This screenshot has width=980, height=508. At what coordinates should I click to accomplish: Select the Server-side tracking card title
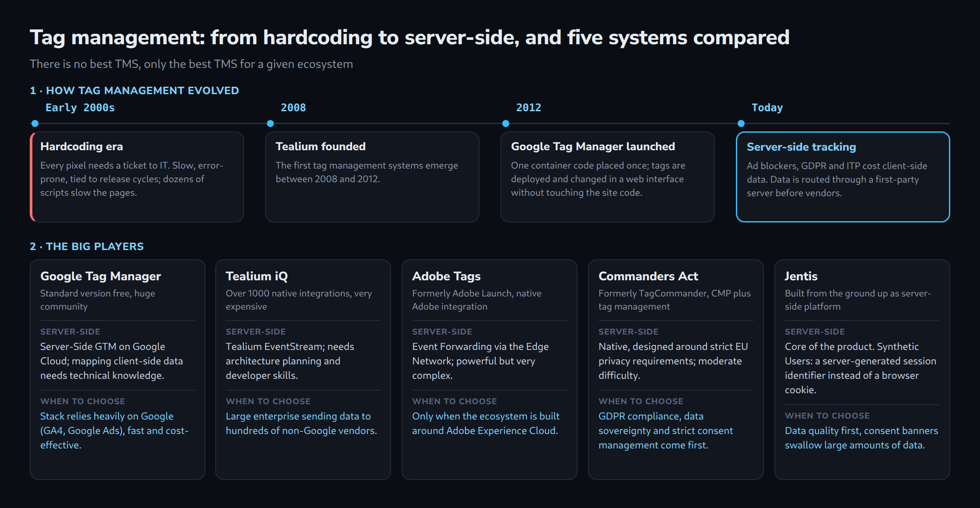pyautogui.click(x=801, y=147)
